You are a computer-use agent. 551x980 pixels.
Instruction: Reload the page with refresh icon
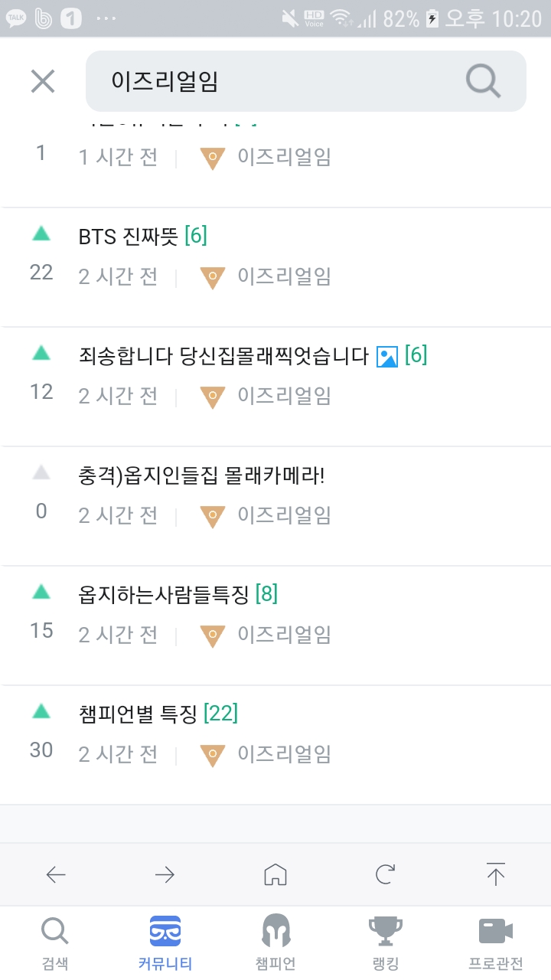386,874
